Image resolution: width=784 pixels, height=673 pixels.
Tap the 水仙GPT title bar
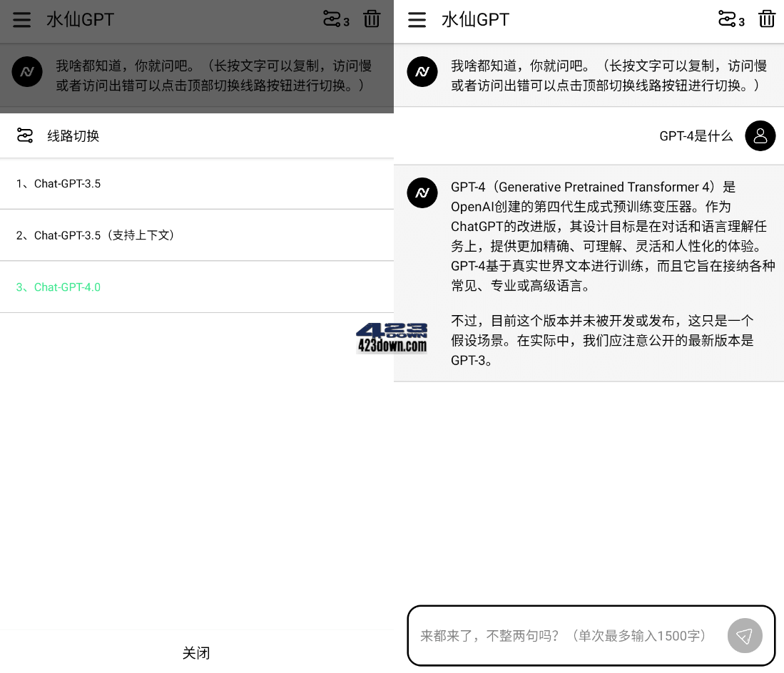(x=475, y=19)
